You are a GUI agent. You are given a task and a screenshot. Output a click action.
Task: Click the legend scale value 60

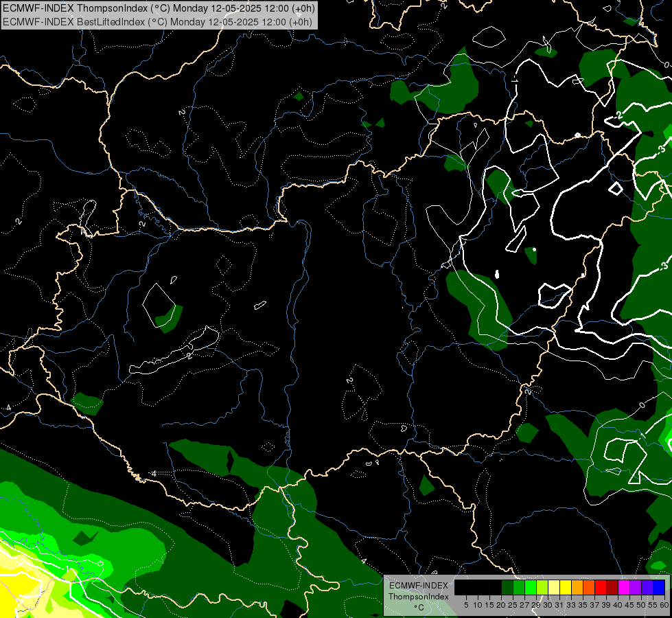point(664,605)
